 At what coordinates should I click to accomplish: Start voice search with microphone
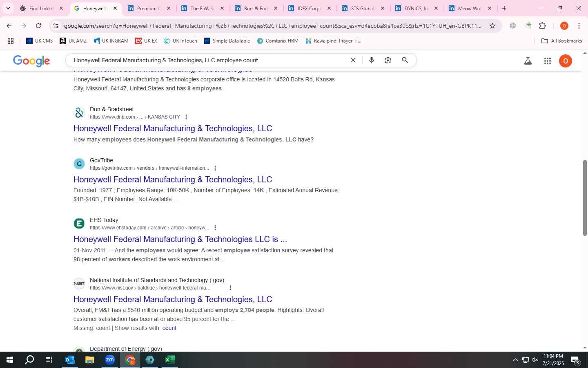click(x=372, y=60)
